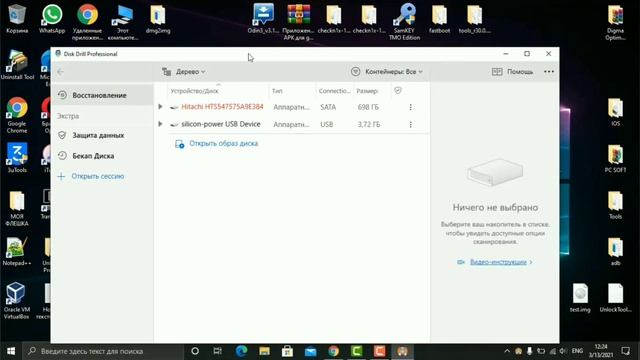The image size is (640, 360).
Task: Open Oracle VM VirtualBox desktop shortcut
Action: coord(17,300)
